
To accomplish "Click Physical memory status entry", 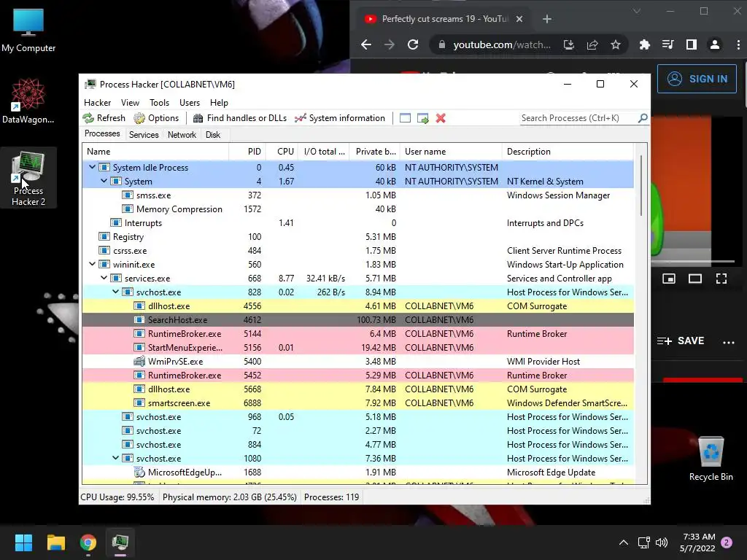I will coord(230,497).
